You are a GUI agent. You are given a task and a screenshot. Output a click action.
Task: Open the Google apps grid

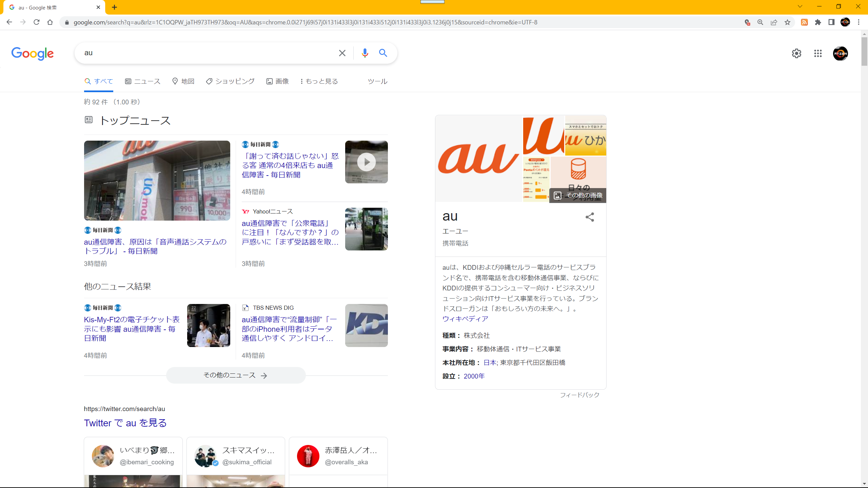818,54
